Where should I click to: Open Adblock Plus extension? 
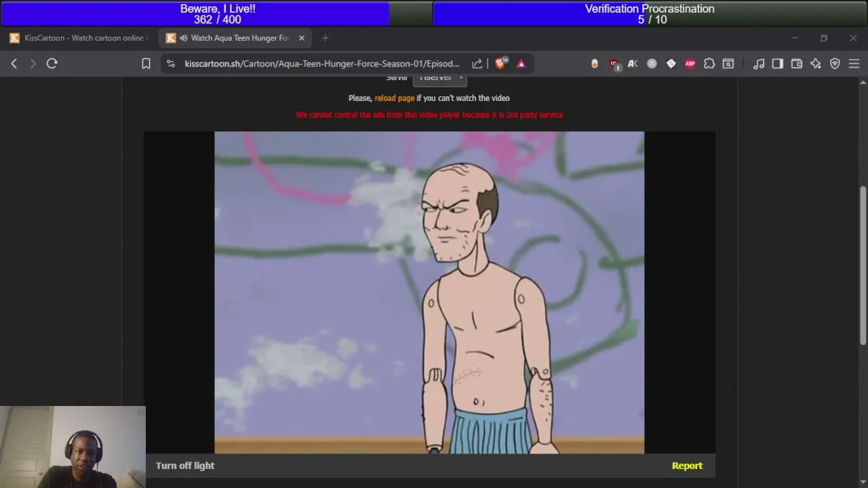(x=690, y=64)
